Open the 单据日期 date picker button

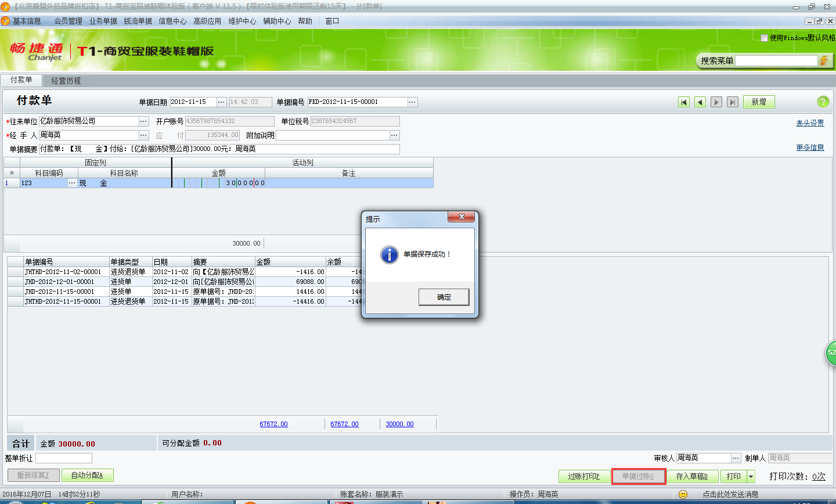tap(222, 102)
